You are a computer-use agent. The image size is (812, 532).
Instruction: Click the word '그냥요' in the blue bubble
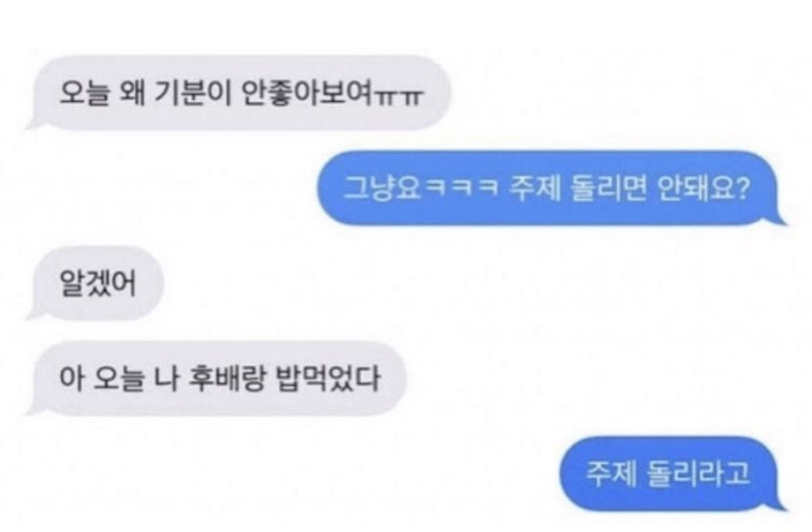(x=382, y=187)
